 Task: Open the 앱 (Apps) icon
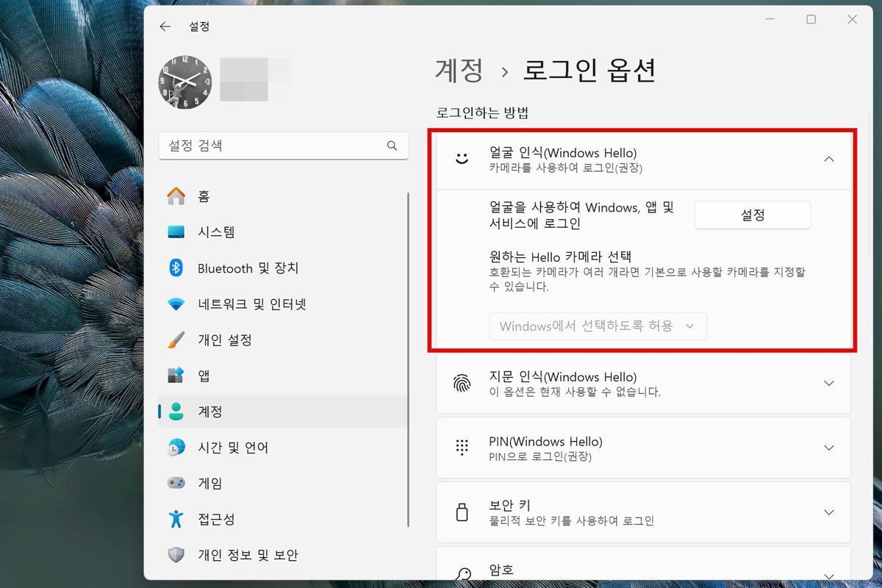[176, 376]
